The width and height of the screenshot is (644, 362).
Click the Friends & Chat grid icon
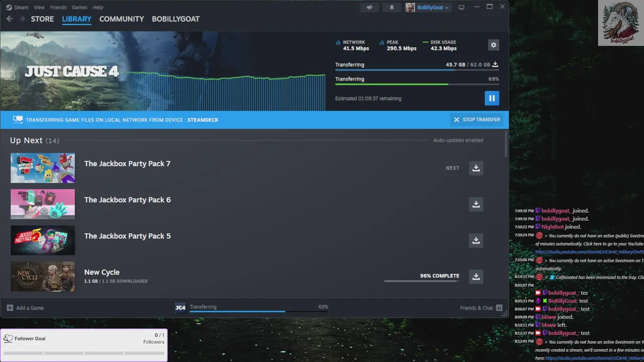click(x=499, y=308)
